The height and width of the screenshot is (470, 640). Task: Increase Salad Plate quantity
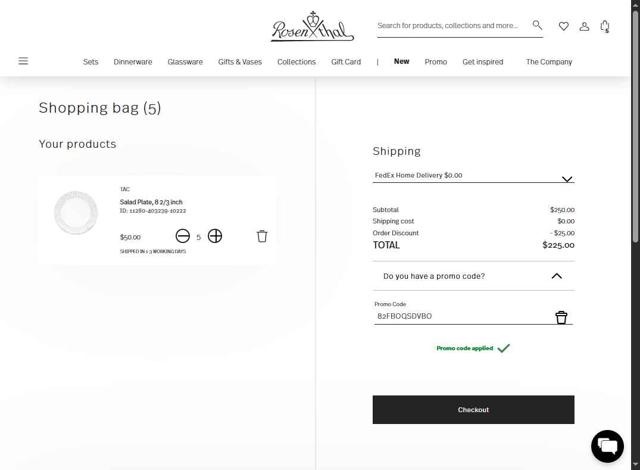pyautogui.click(x=215, y=236)
